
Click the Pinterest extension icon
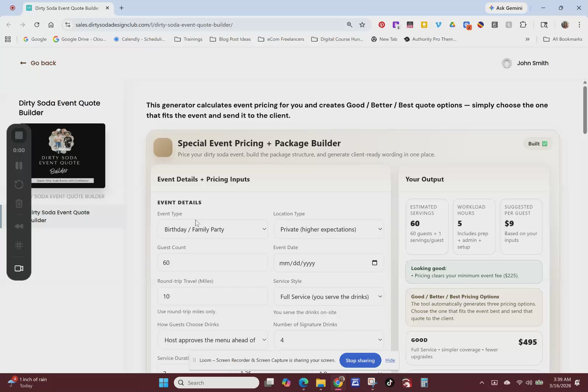tap(381, 25)
